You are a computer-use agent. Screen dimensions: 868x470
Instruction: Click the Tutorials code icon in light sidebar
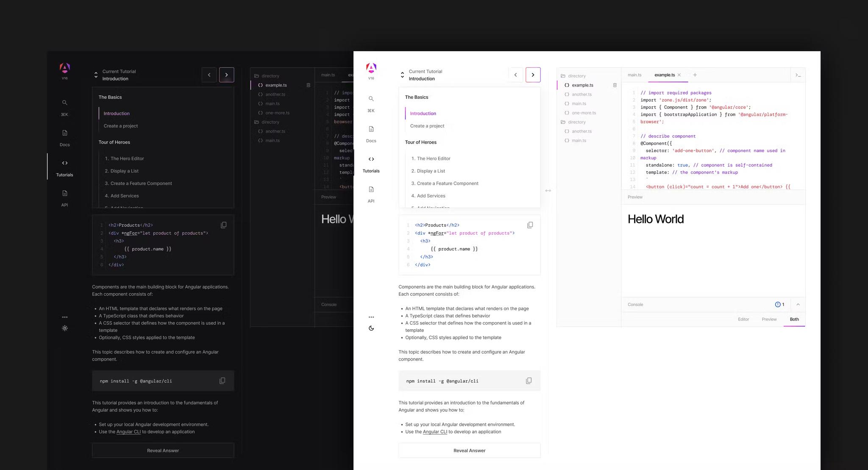[x=371, y=159]
